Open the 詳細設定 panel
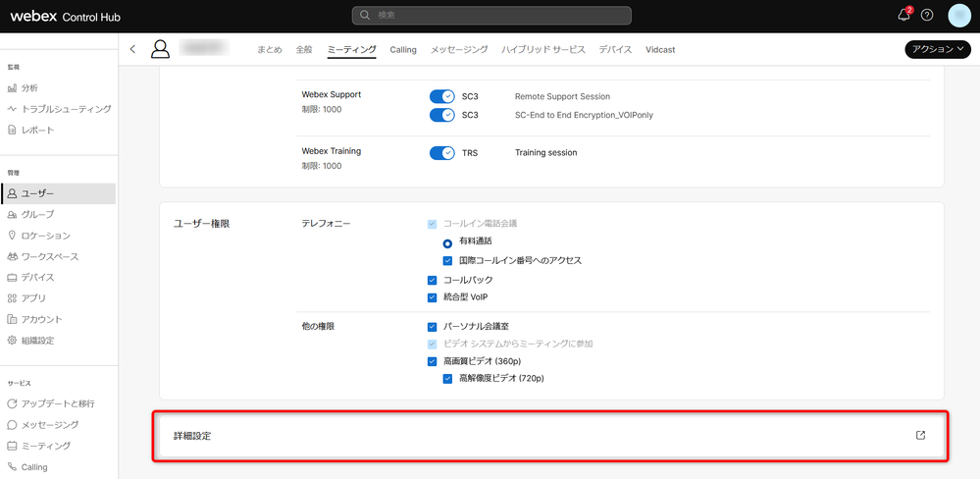 point(551,436)
